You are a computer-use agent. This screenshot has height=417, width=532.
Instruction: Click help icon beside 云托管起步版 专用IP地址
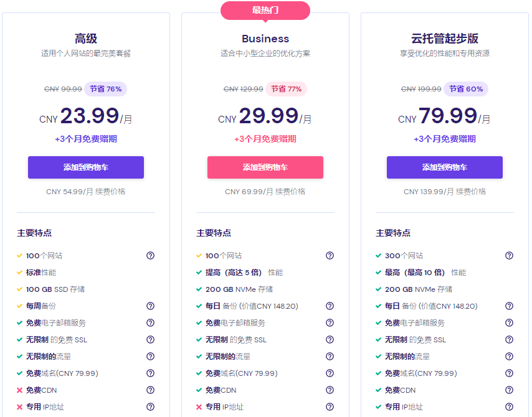click(509, 407)
